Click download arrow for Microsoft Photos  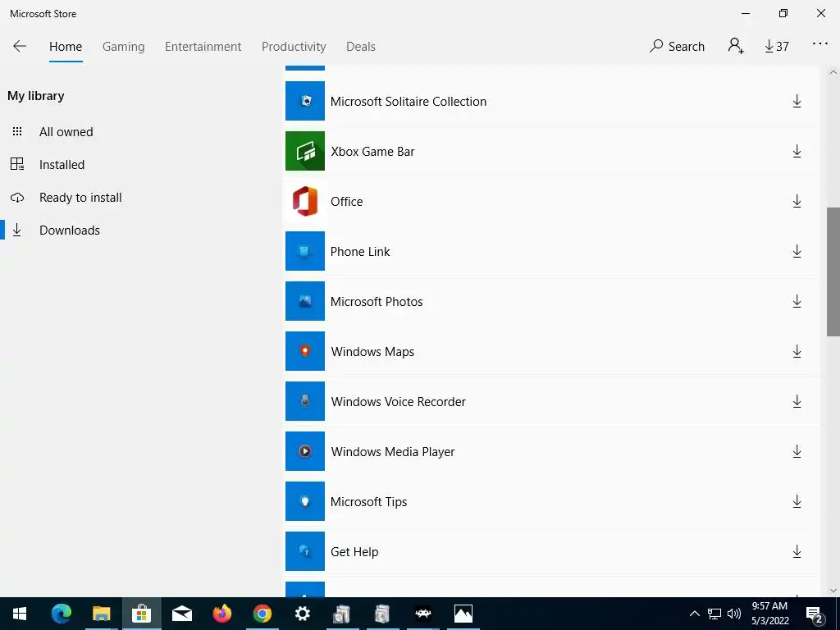(797, 302)
